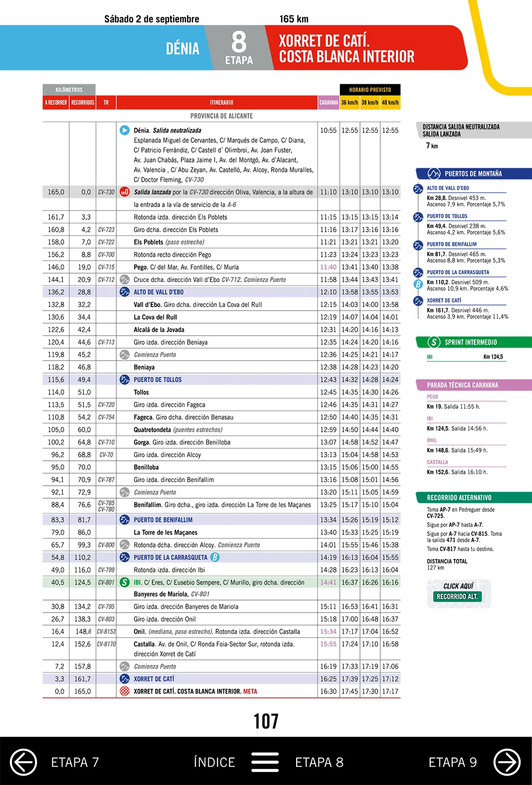
Task: Click the blue play icon beside Dénia
Action: point(125,130)
